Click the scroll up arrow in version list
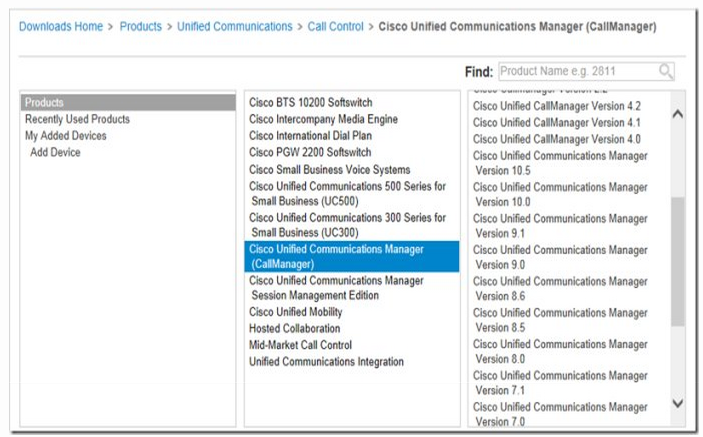The image size is (703, 437). [677, 114]
